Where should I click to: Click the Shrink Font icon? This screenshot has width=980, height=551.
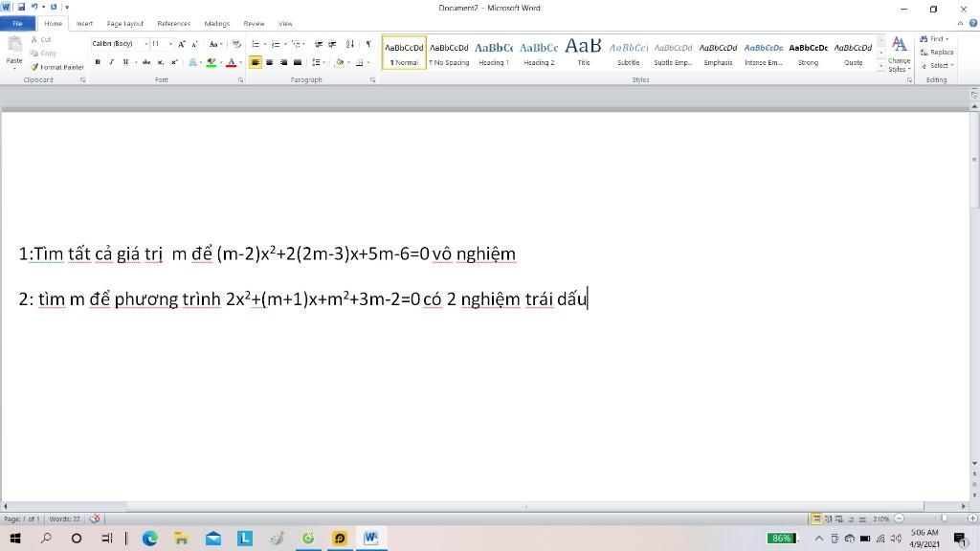194,44
